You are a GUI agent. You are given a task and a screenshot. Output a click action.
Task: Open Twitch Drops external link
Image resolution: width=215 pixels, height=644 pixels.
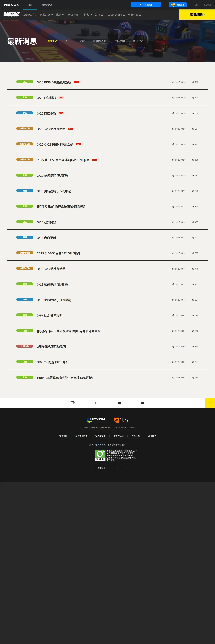(115, 15)
